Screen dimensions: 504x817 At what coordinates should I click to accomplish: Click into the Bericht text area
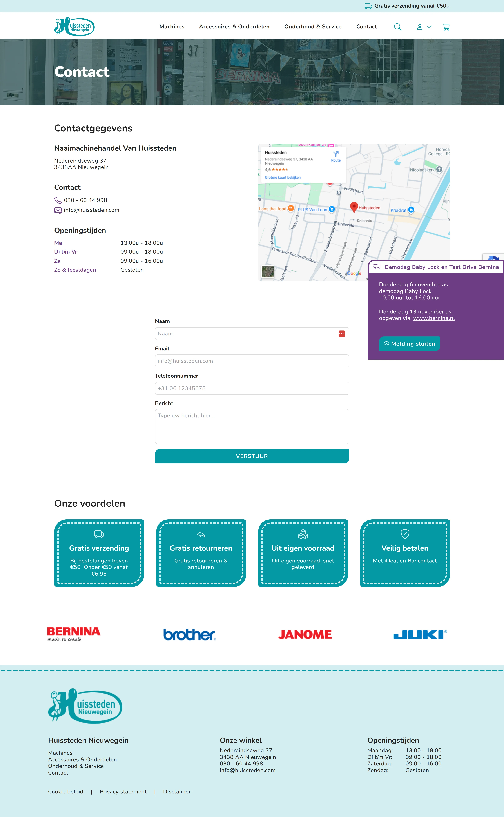pos(252,426)
